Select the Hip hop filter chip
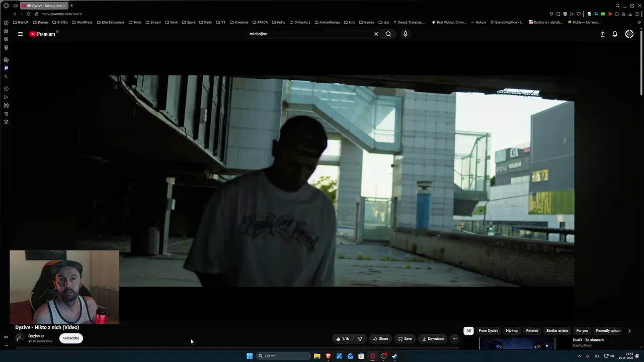 coord(512,331)
